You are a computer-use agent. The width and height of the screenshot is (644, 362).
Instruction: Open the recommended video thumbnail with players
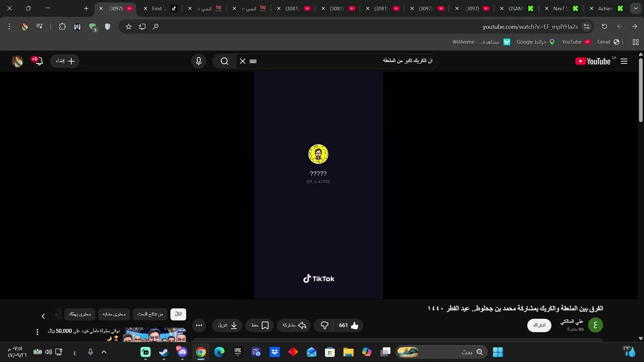click(x=154, y=335)
